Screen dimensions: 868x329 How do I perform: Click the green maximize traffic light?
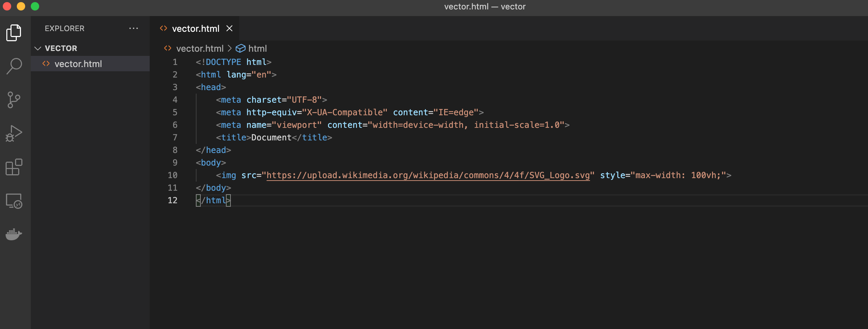pos(35,6)
